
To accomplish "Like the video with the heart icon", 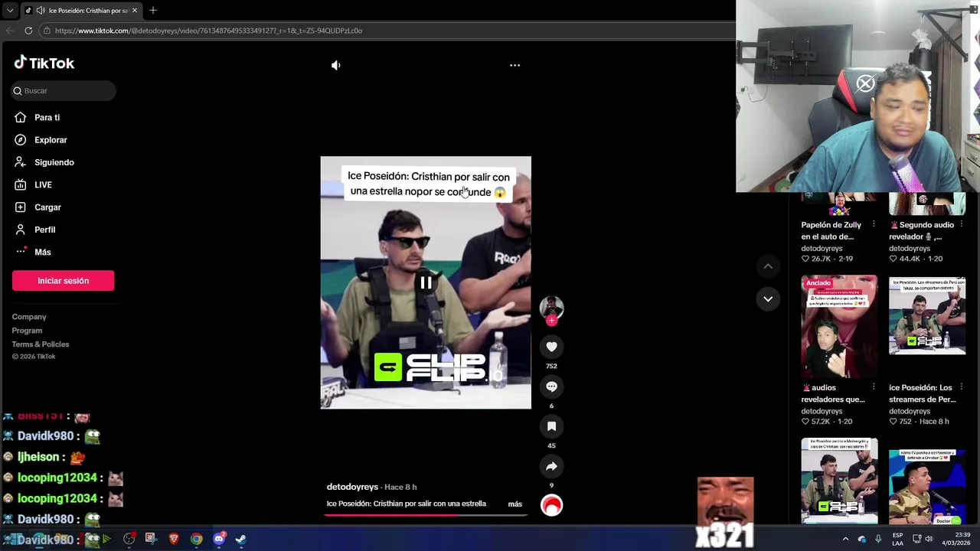I will click(x=551, y=347).
